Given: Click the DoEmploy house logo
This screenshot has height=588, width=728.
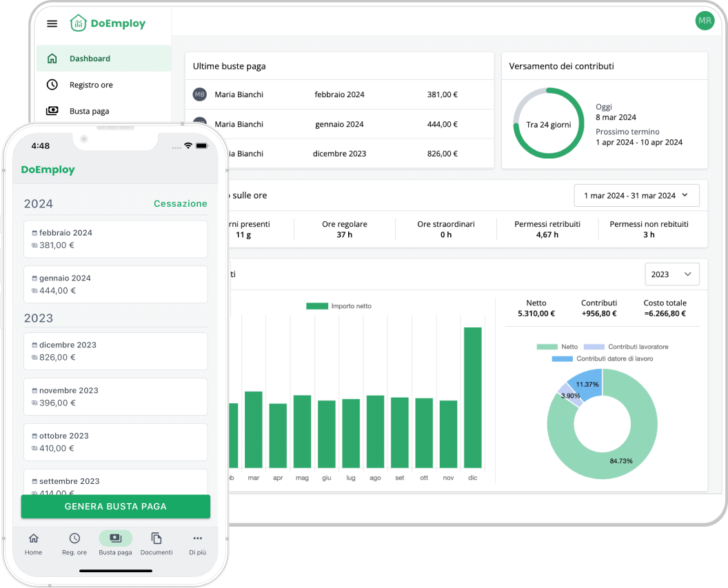Looking at the screenshot, I should [78, 23].
